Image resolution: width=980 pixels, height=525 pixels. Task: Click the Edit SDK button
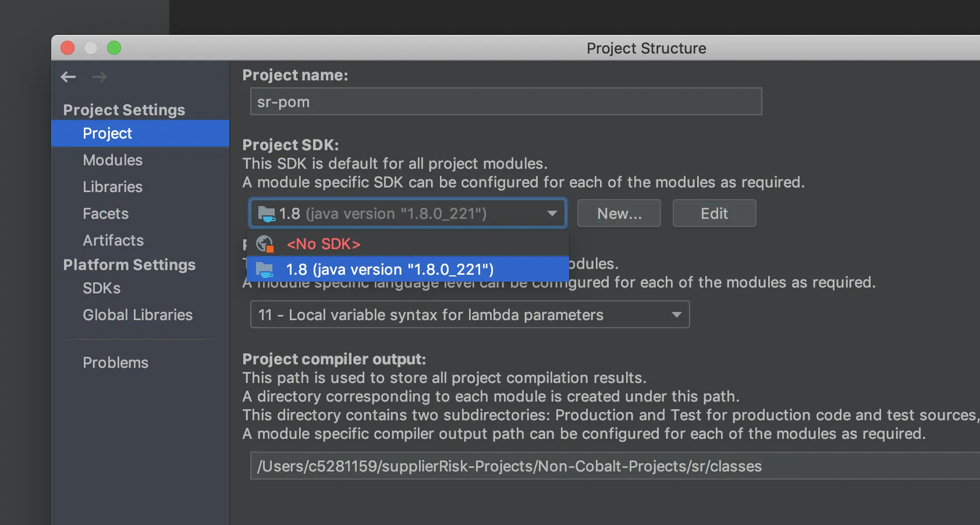(714, 214)
